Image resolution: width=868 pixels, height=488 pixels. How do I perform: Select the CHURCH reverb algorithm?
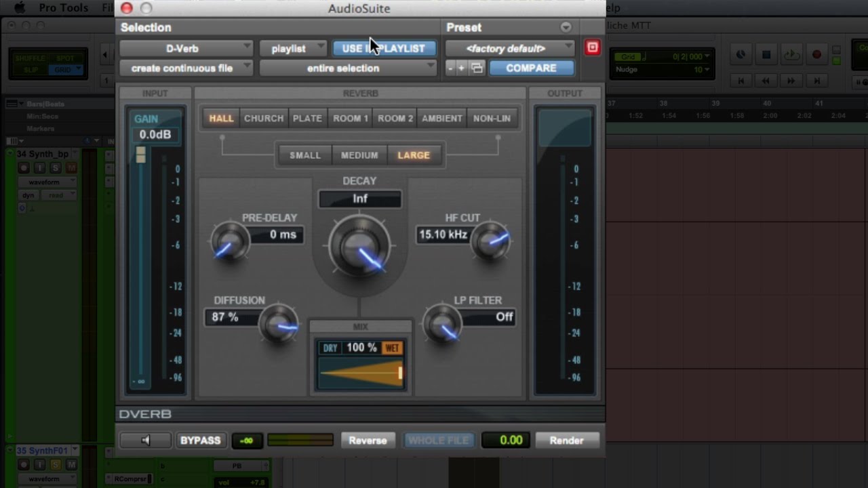[264, 118]
